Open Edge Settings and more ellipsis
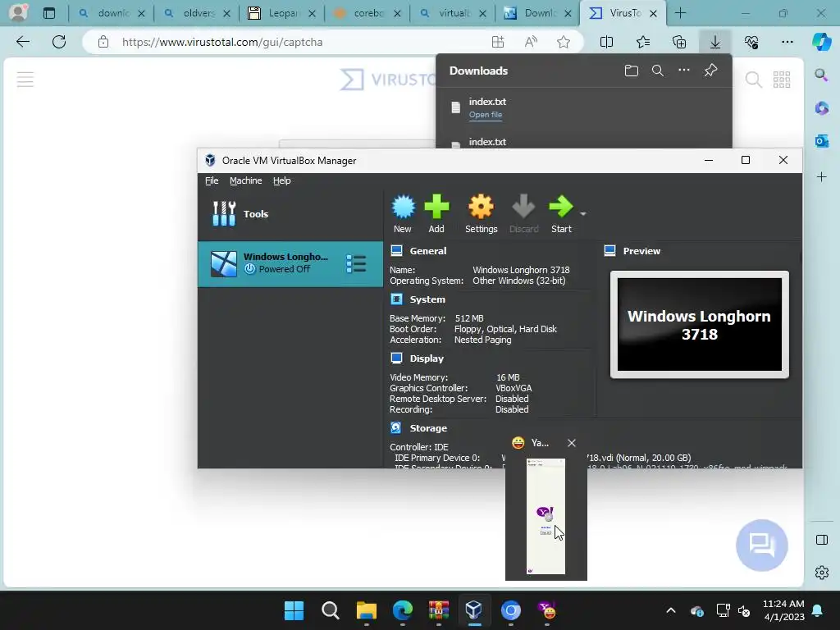The image size is (840, 630). pos(787,42)
